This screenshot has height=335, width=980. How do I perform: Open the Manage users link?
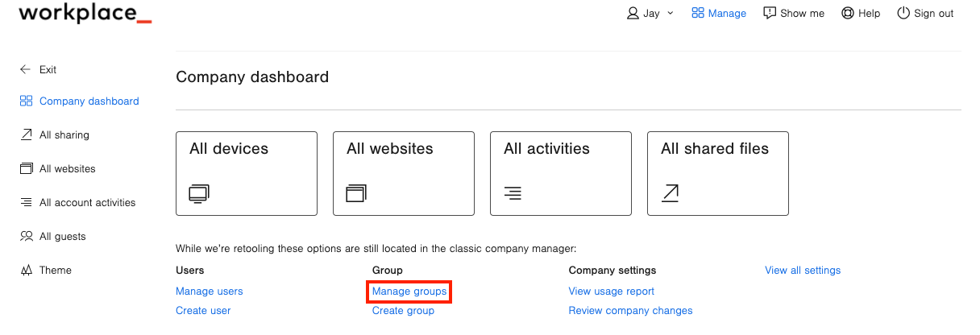[x=210, y=292]
